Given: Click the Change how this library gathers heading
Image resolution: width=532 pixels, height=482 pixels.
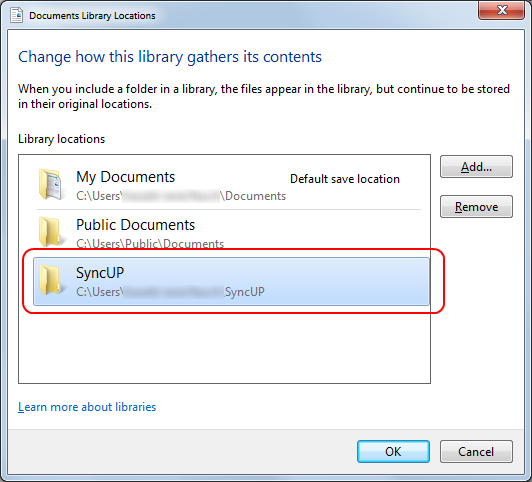Looking at the screenshot, I should [x=170, y=57].
